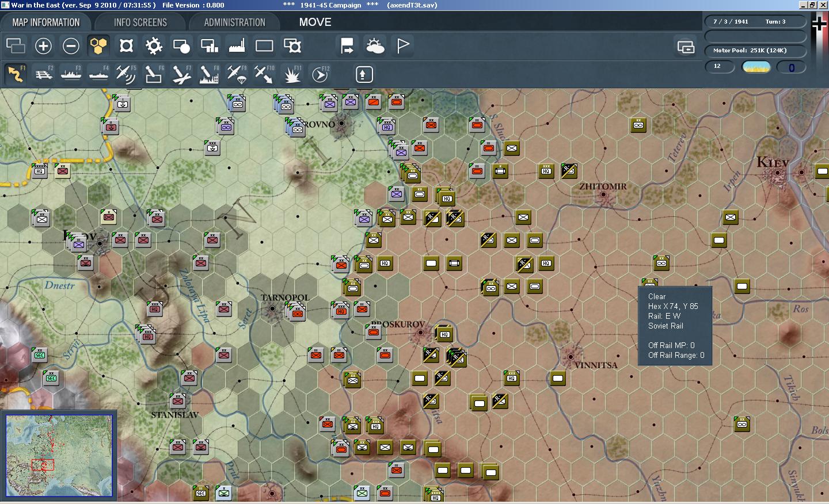Toggle the fortification levels overlay icon

coord(126,45)
